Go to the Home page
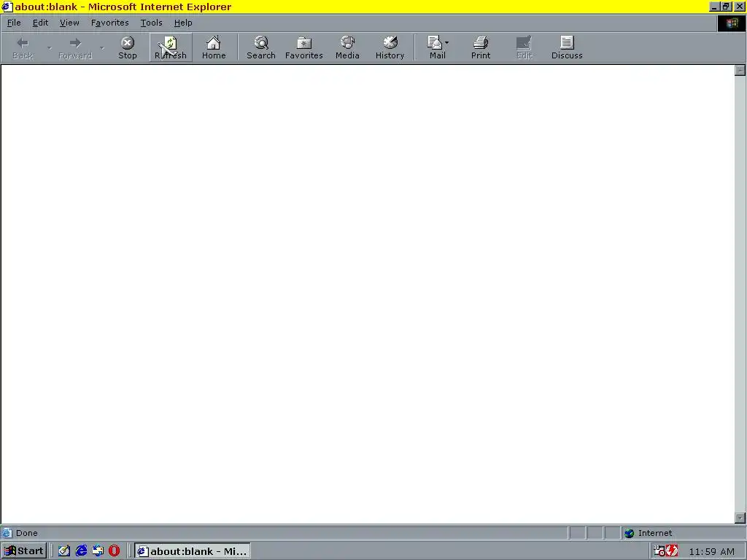Viewport: 747px width, 560px height. [x=214, y=47]
